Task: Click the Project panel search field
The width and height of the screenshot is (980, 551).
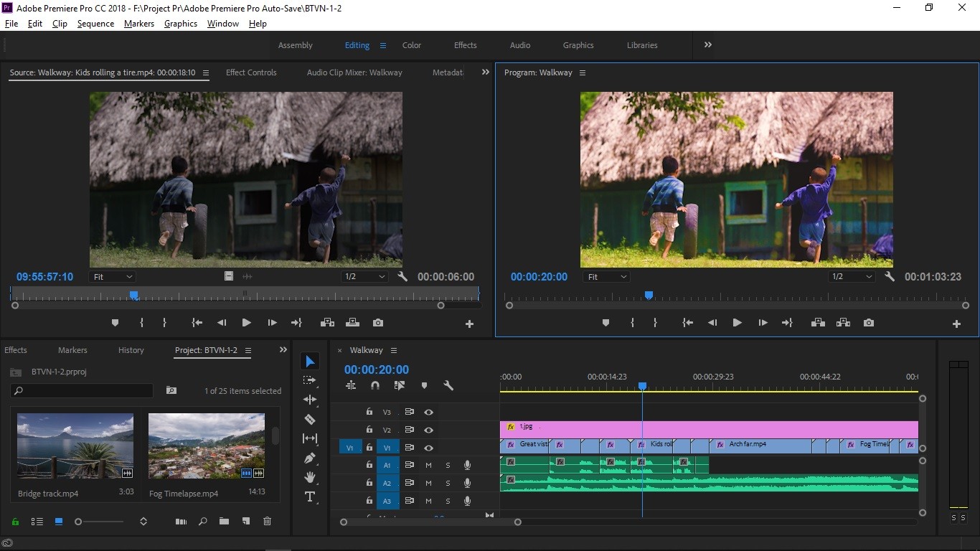Action: pyautogui.click(x=82, y=390)
